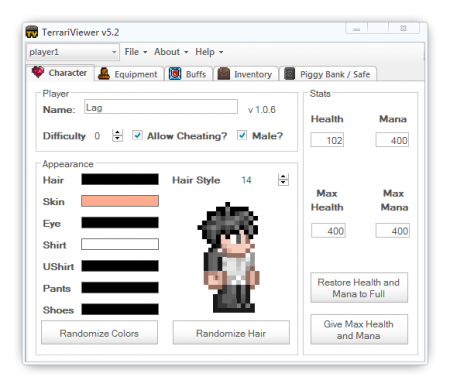The image size is (450, 387).
Task: Switch to the Buffs tab
Action: (x=189, y=74)
